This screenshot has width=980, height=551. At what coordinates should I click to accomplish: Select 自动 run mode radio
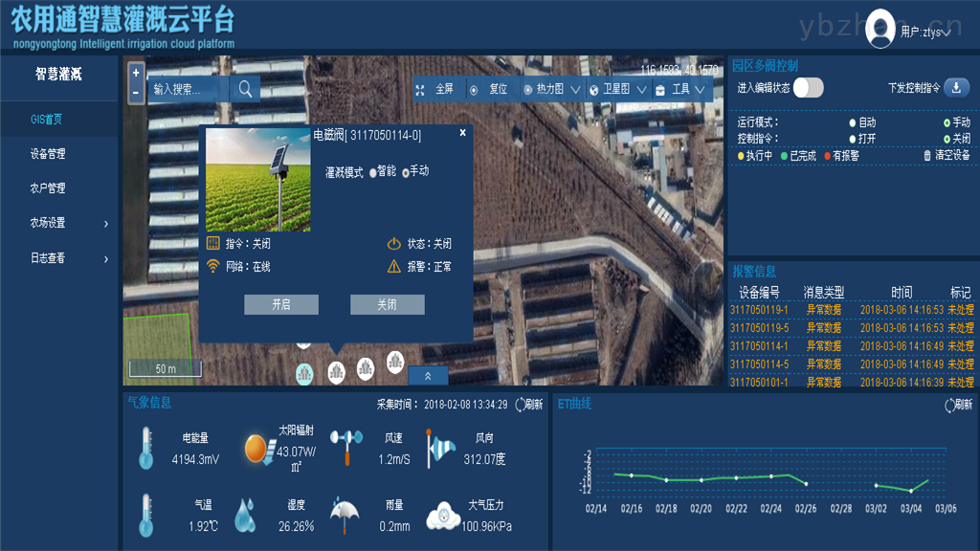853,122
